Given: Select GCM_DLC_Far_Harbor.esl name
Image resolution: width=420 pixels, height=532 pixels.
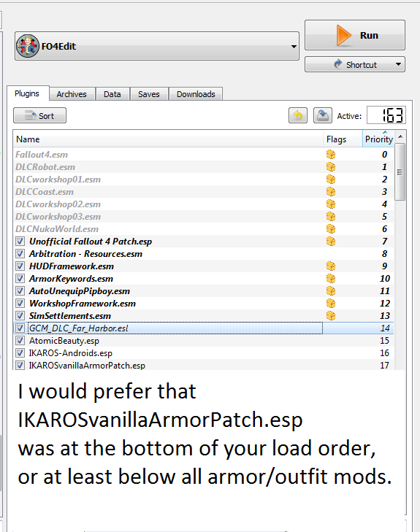Looking at the screenshot, I should pyautogui.click(x=79, y=328).
